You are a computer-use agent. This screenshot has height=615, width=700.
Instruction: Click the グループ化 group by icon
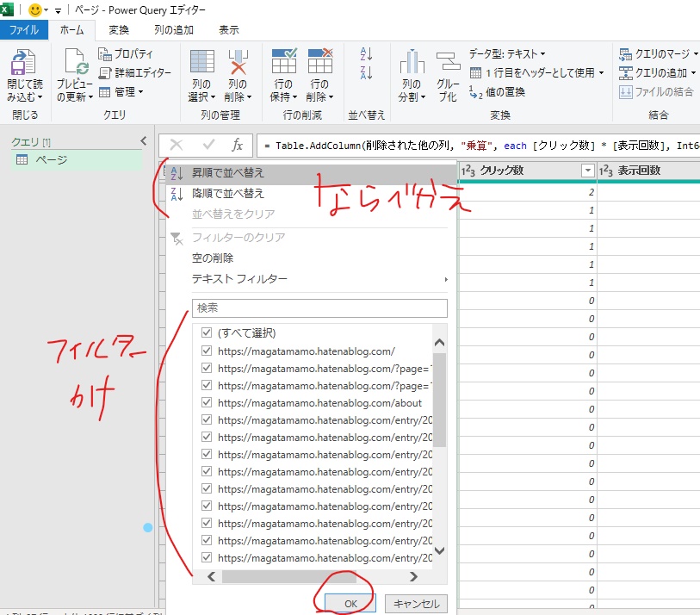448,61
